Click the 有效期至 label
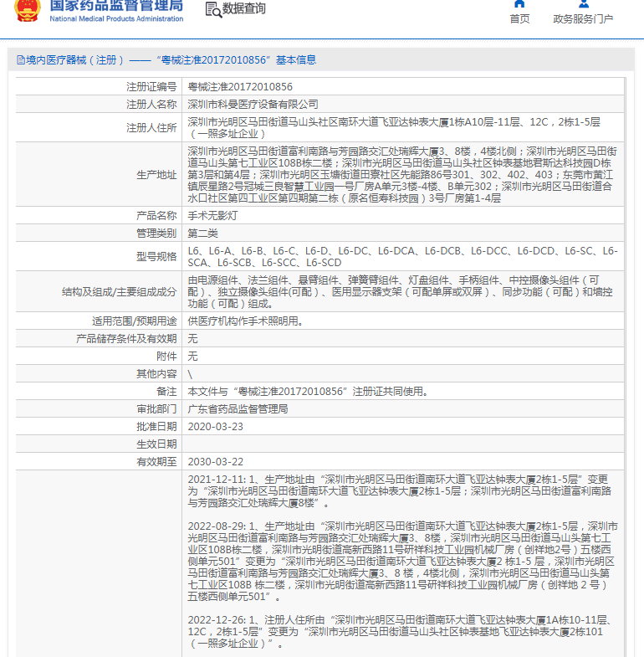Image resolution: width=644 pixels, height=657 pixels. 156,462
